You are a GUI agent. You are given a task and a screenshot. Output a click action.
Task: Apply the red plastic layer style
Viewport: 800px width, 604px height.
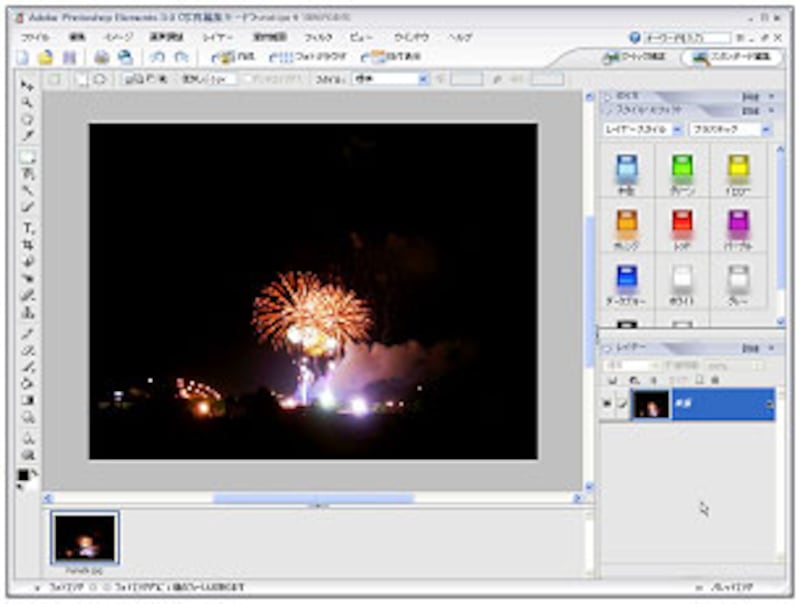point(682,226)
